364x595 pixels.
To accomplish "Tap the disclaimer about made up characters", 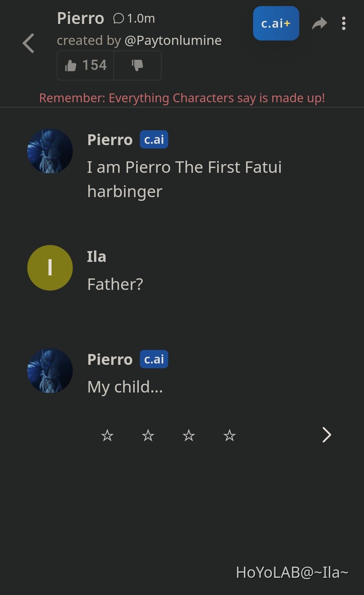I will coord(182,98).
